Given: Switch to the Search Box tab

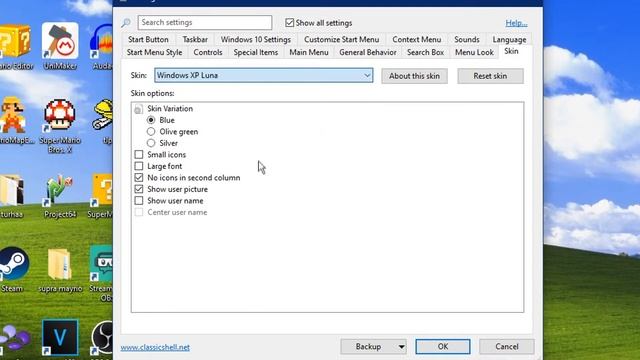Looking at the screenshot, I should click(x=425, y=52).
